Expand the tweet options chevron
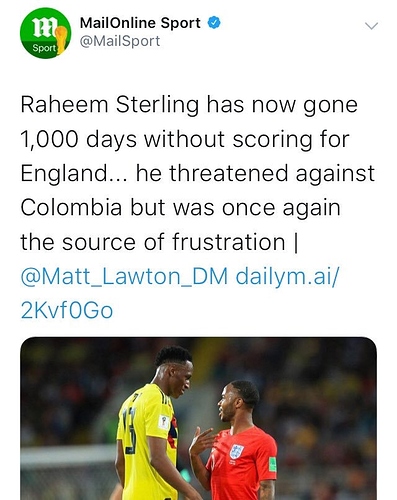 point(371,26)
